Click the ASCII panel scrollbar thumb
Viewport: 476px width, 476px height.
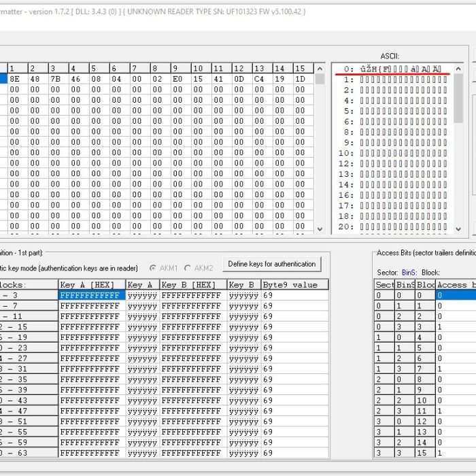click(458, 98)
